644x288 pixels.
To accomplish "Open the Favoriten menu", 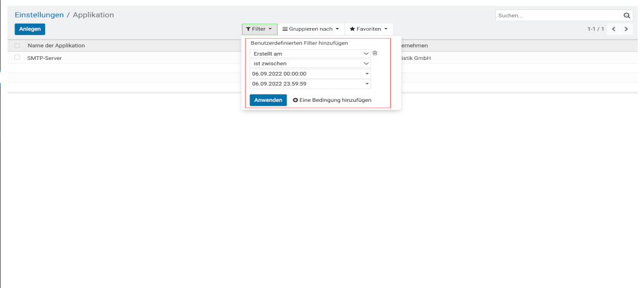I will pos(368,29).
